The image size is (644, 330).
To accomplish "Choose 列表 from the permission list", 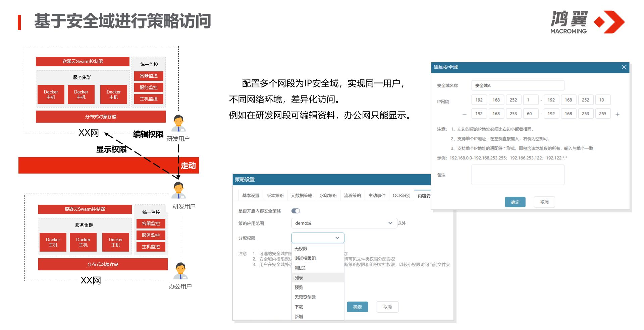I will pyautogui.click(x=299, y=278).
